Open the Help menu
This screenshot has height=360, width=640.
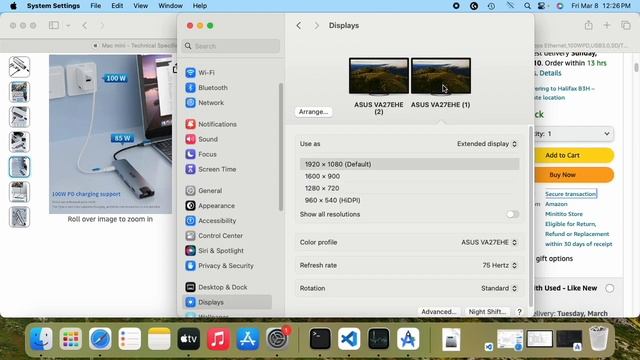(x=200, y=6)
